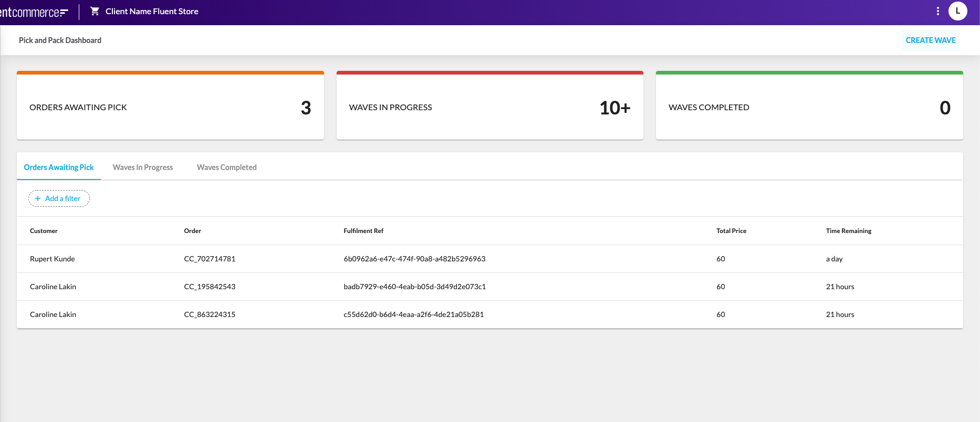Click the Client Name Fluent Store title
This screenshot has height=422, width=980.
[x=152, y=12]
